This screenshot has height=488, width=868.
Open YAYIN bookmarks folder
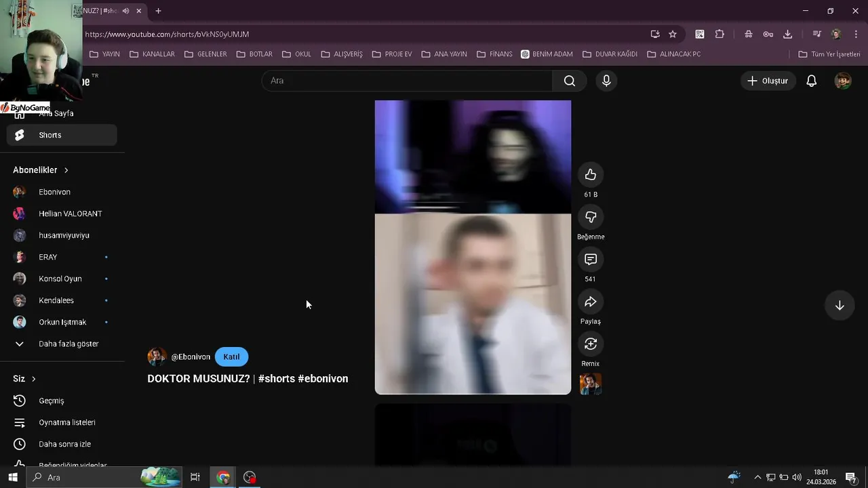point(104,54)
